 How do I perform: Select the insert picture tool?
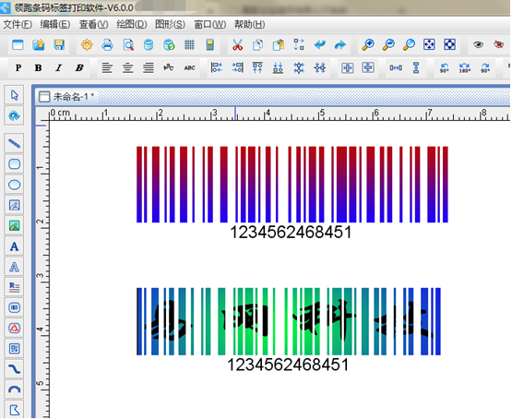14,205
